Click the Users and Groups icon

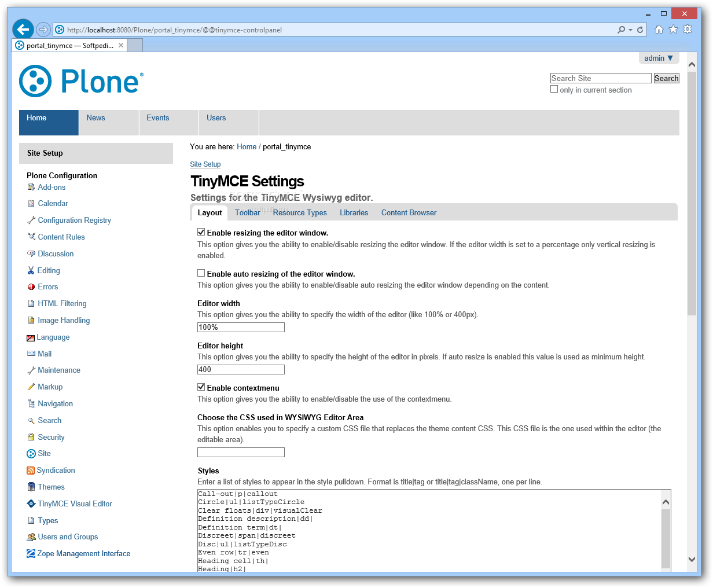[x=31, y=537]
